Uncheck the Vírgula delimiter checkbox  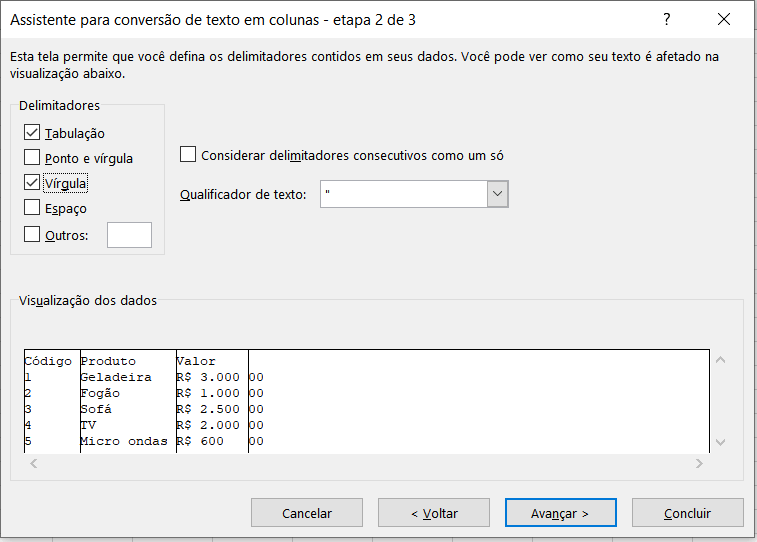click(32, 183)
